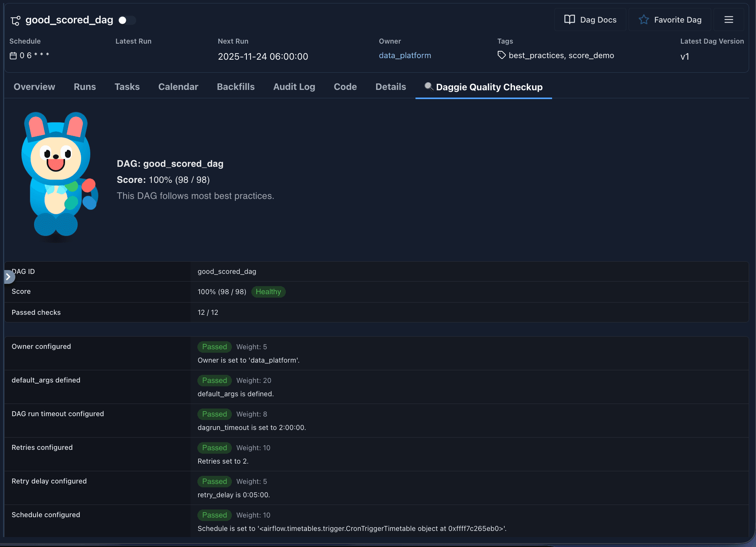Click the tag icon beside best_practices tags
Screen dimensions: 756x547
[502, 55]
